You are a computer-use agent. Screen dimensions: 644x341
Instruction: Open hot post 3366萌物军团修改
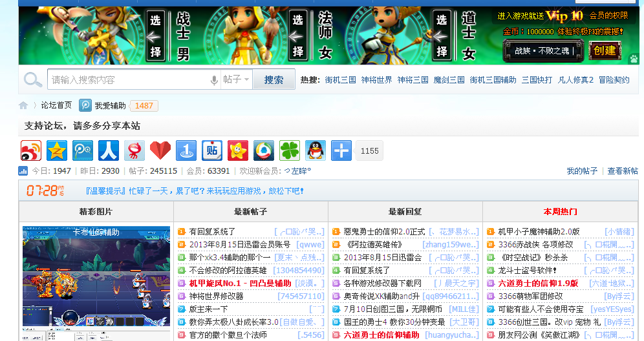530,296
